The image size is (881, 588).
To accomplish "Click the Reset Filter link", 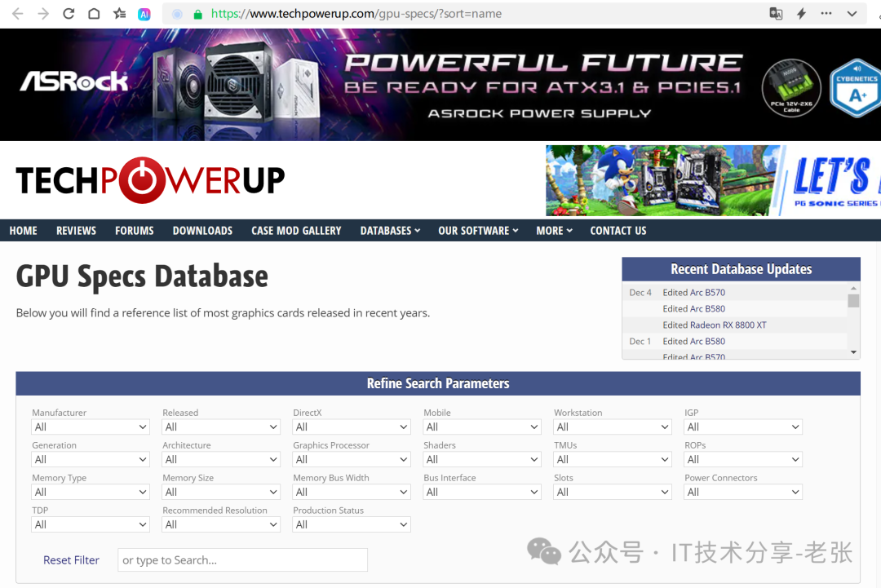I will coord(71,560).
